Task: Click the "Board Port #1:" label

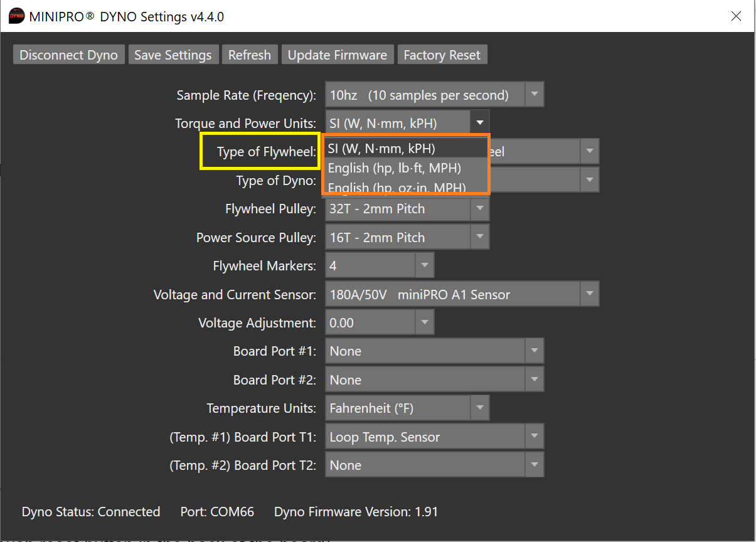Action: pos(275,351)
